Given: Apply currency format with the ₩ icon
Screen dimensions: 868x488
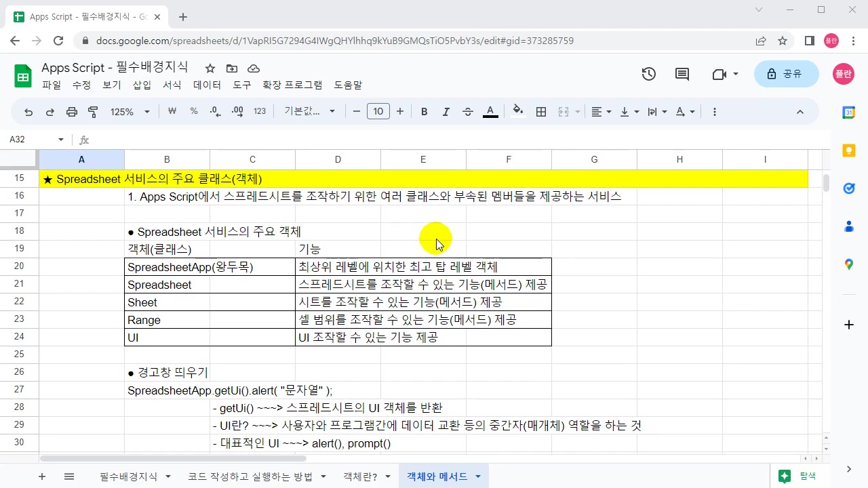Looking at the screenshot, I should pyautogui.click(x=172, y=111).
